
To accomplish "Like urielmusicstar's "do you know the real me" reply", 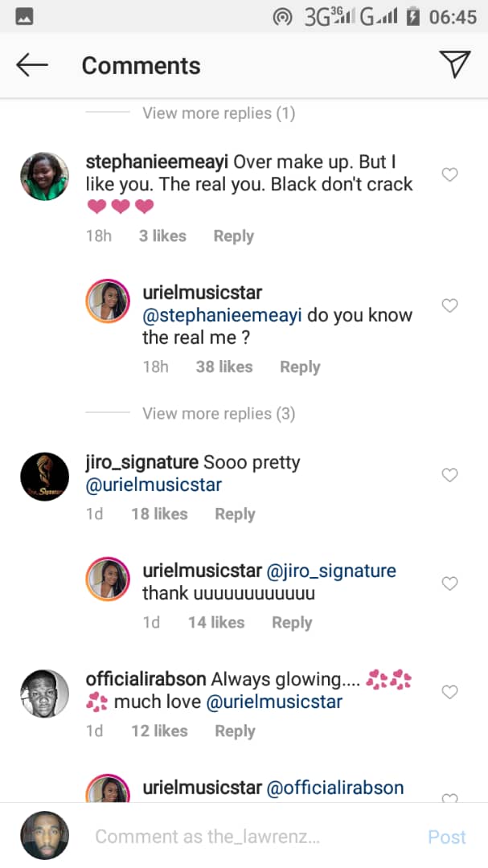I will pyautogui.click(x=450, y=305).
